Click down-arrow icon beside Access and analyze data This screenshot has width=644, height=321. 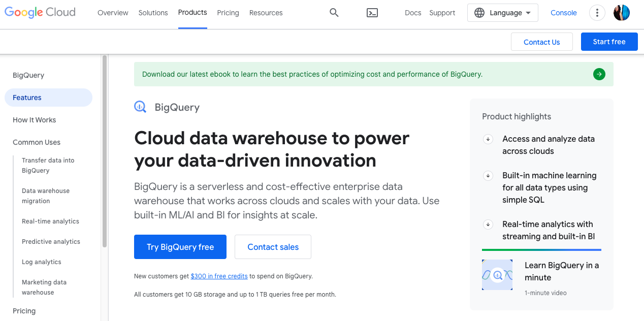[488, 139]
